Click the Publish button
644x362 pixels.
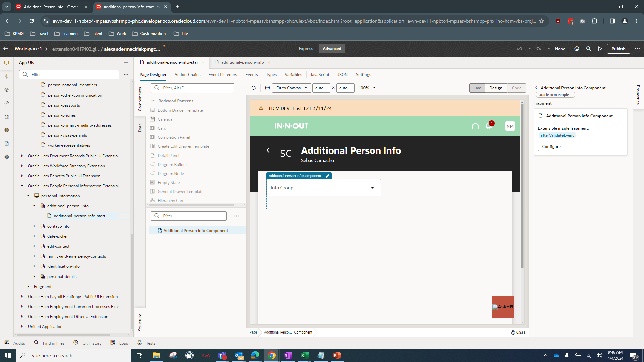(x=618, y=49)
